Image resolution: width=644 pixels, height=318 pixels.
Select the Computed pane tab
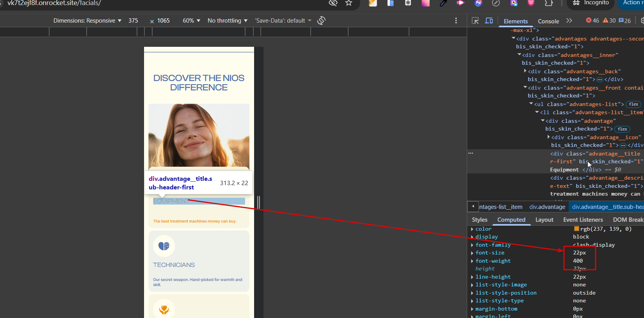click(x=511, y=220)
